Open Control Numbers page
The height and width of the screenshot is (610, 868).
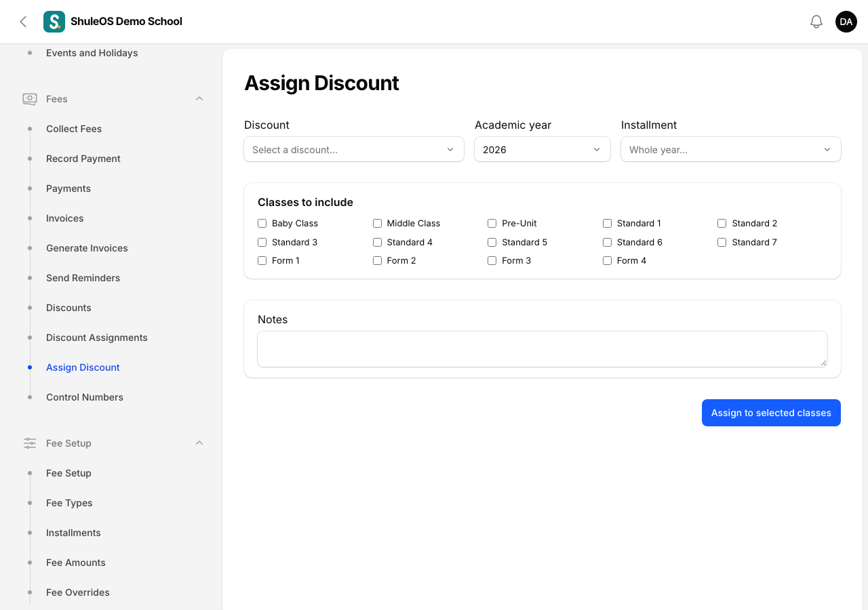(85, 397)
